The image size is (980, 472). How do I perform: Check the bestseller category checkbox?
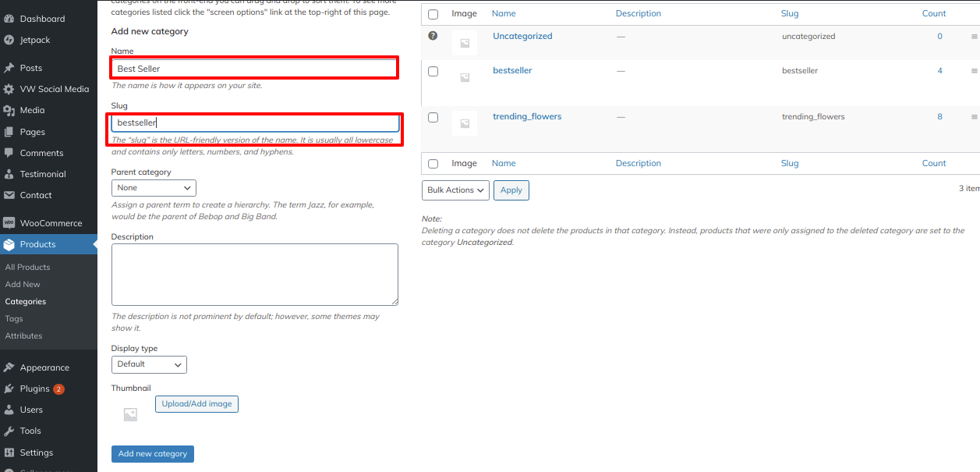tap(433, 71)
